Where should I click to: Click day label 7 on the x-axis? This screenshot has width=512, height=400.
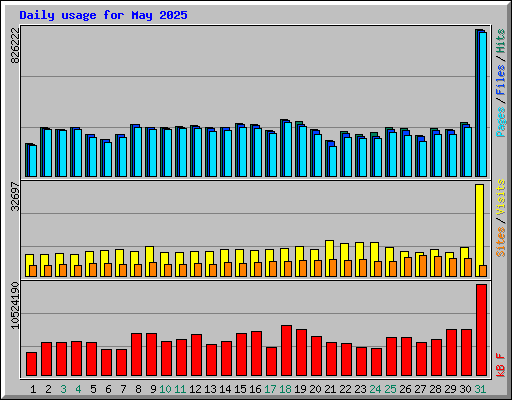click(x=123, y=389)
